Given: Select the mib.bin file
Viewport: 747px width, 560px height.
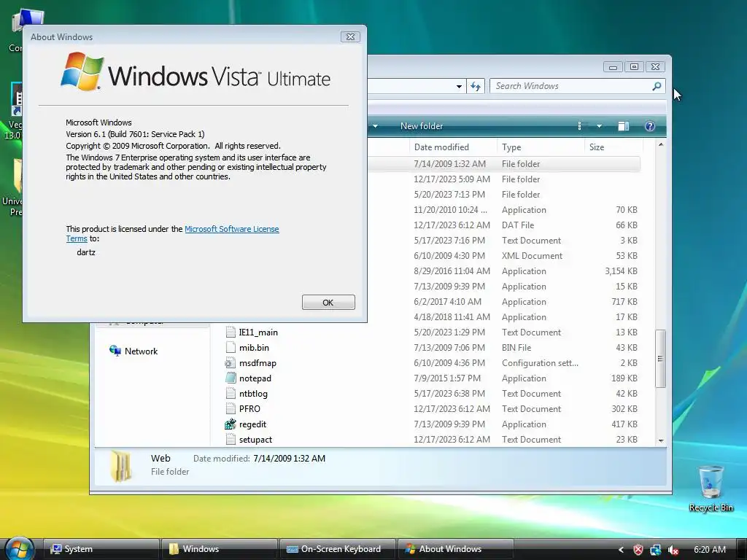Looking at the screenshot, I should click(254, 348).
